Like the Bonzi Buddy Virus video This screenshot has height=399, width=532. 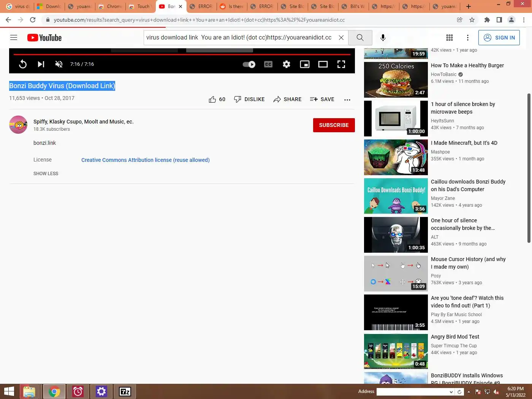tap(217, 99)
